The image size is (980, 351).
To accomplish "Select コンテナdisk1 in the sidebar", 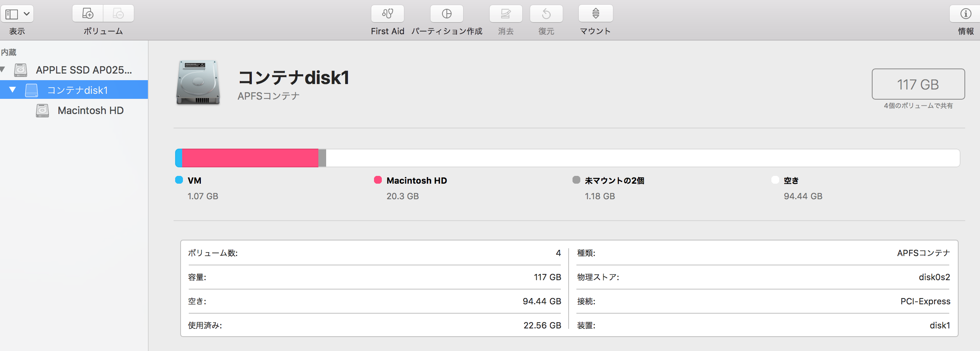I will click(77, 90).
